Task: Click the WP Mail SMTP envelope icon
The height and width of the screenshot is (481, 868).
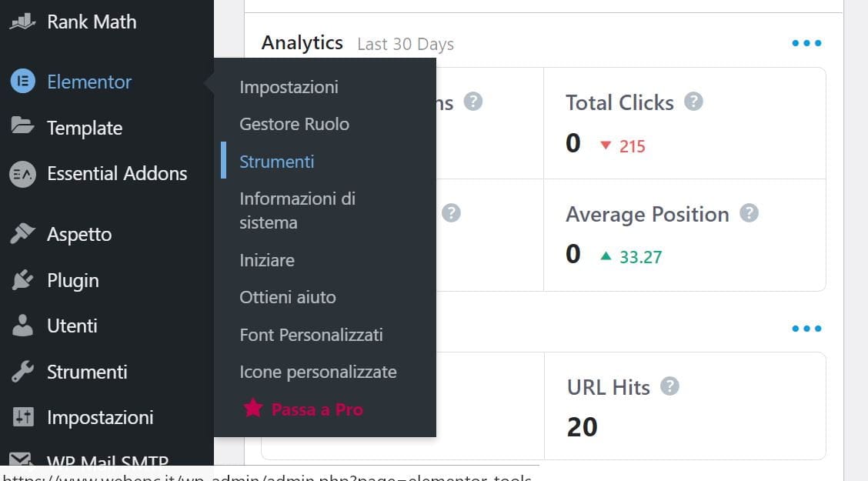Action: point(21,459)
